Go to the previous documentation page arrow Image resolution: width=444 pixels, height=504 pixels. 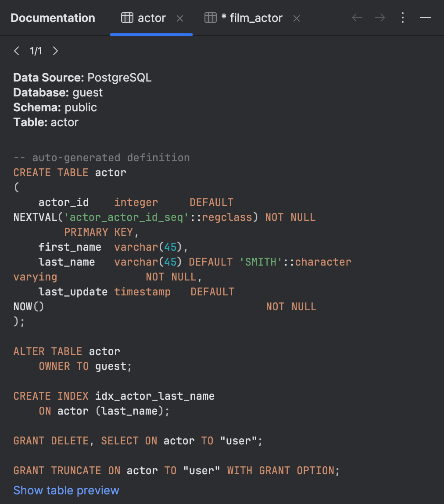click(x=16, y=51)
